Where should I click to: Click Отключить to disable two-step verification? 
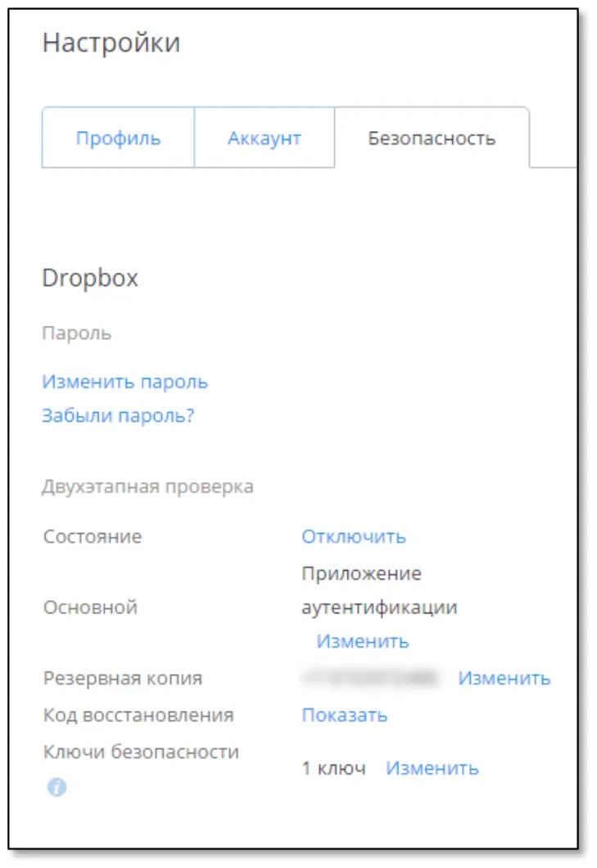[353, 536]
